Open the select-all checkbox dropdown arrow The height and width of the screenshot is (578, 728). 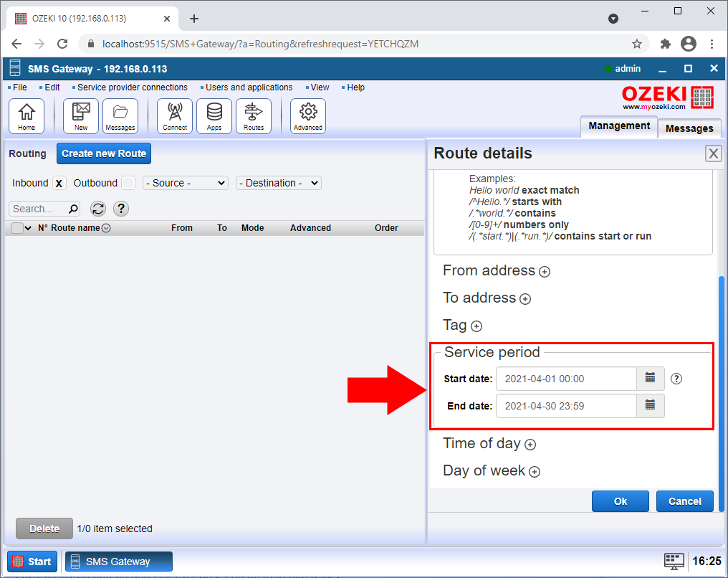click(x=28, y=228)
